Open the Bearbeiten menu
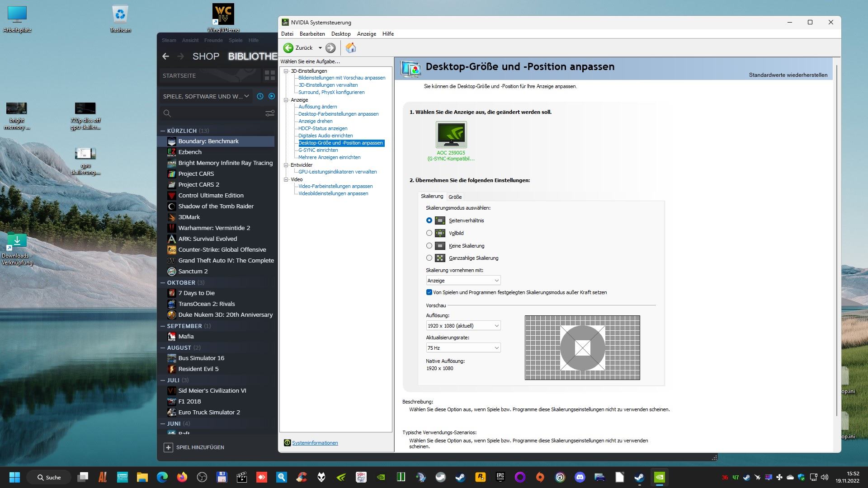 click(x=312, y=34)
